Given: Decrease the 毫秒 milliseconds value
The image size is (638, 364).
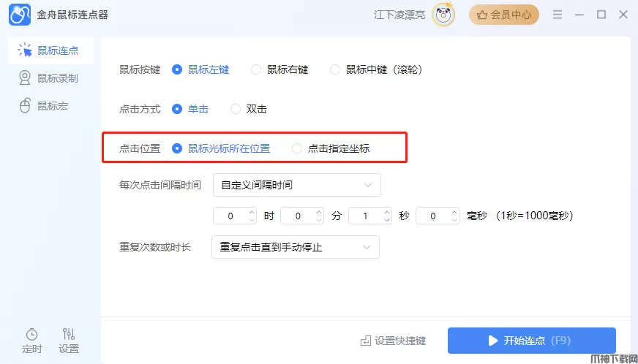Looking at the screenshot, I should click(x=454, y=219).
